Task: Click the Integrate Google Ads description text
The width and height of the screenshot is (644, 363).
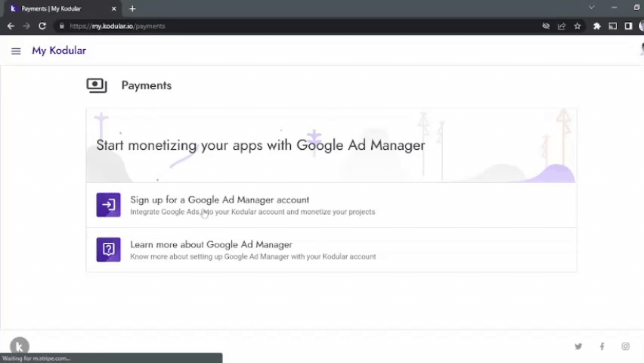Action: [252, 212]
